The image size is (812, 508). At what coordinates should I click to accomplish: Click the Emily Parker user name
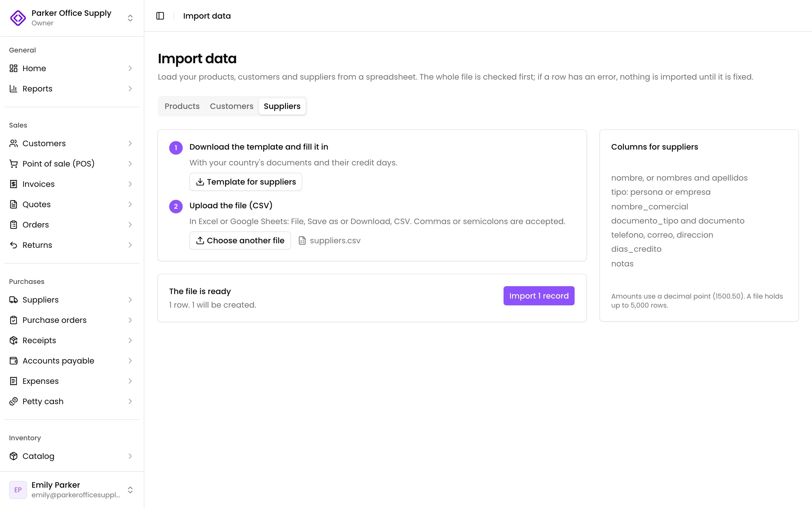[x=56, y=485]
